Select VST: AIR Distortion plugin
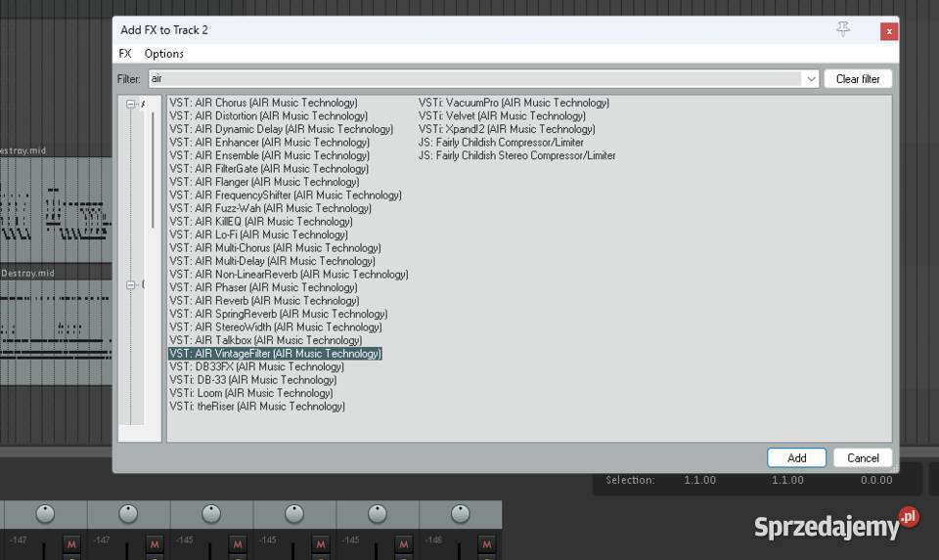The width and height of the screenshot is (939, 560). click(x=268, y=115)
